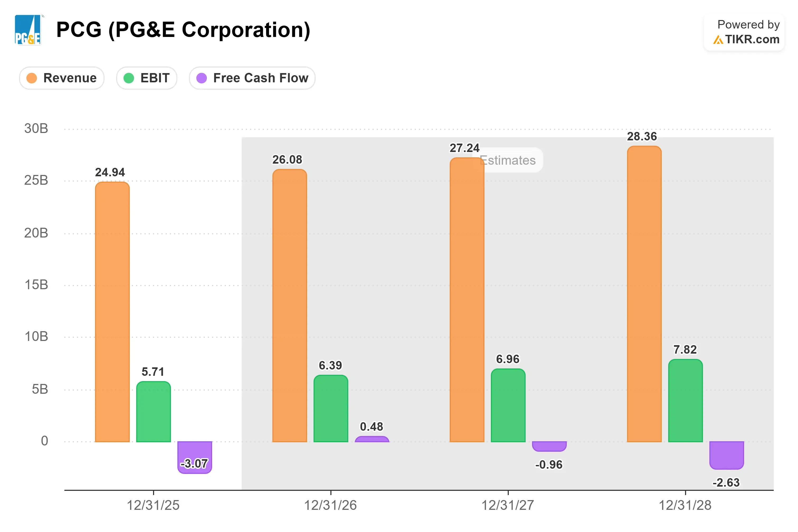Viewport: 798px width, 532px height.
Task: Click the 27.24 revenue value label
Action: [x=464, y=148]
